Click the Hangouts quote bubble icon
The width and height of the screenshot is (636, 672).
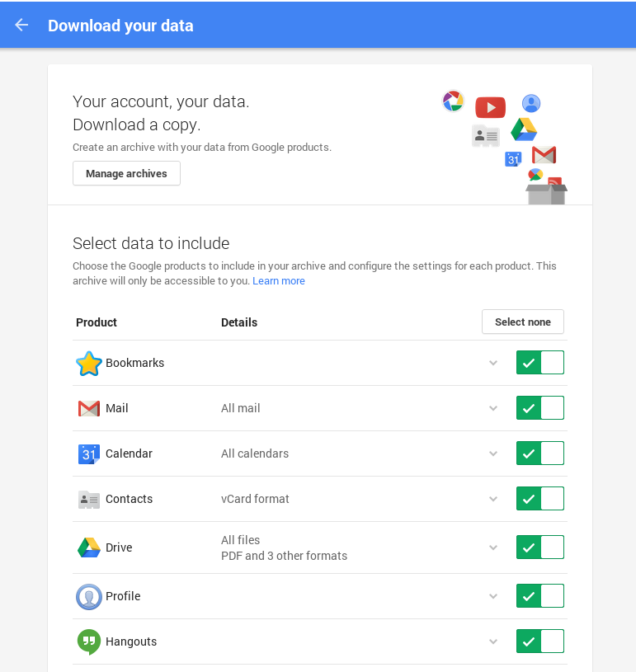click(88, 641)
